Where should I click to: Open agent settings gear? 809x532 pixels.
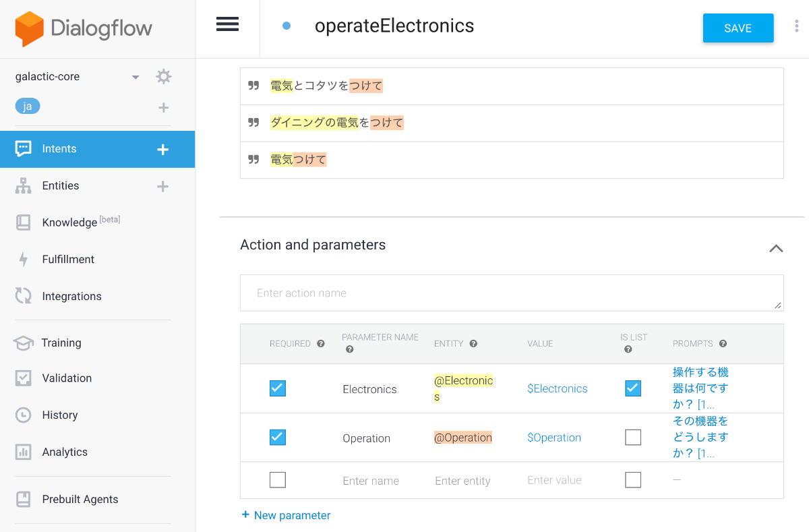pyautogui.click(x=164, y=76)
